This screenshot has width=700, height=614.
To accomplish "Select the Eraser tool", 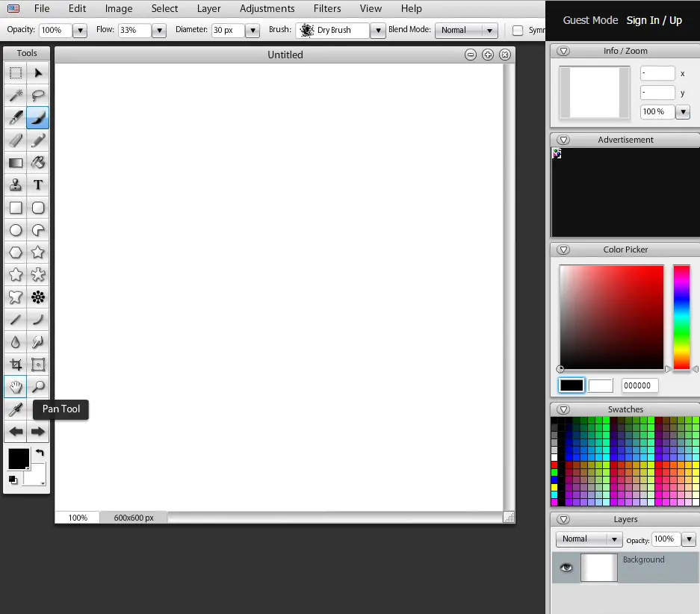I will click(x=15, y=140).
